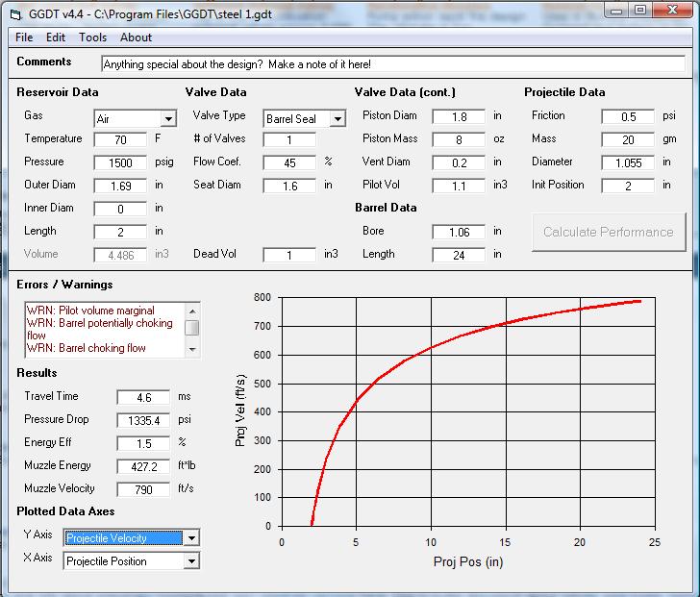Viewport: 700px width, 597px height.
Task: Open the X Axis plotted data dropdown
Action: 192,561
